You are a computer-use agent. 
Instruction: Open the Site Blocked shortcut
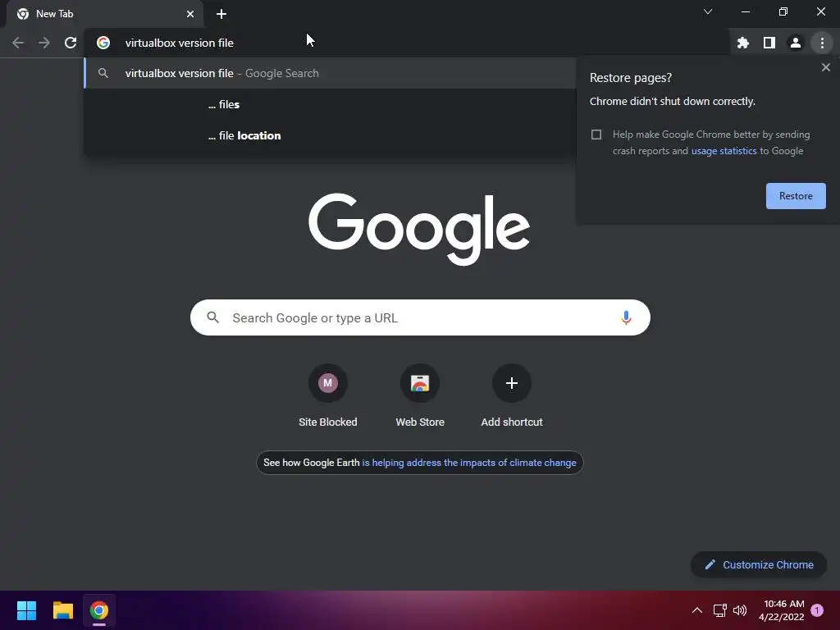(328, 396)
